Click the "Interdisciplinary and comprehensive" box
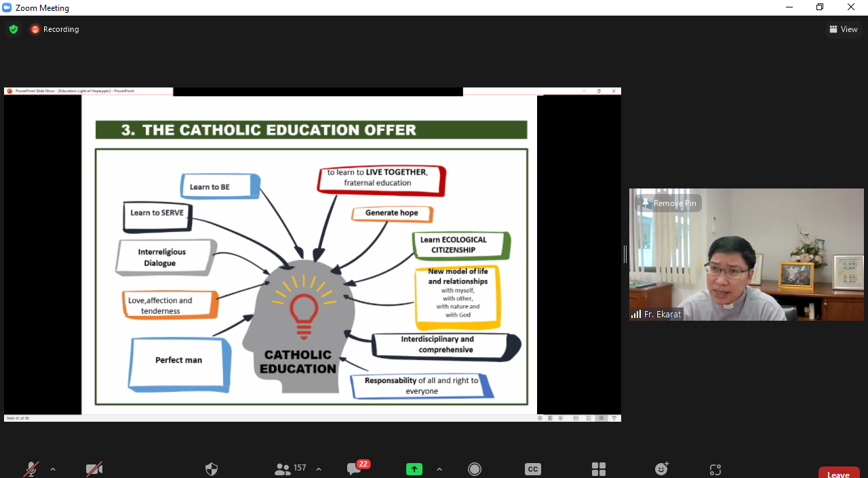The image size is (868, 478). click(447, 345)
